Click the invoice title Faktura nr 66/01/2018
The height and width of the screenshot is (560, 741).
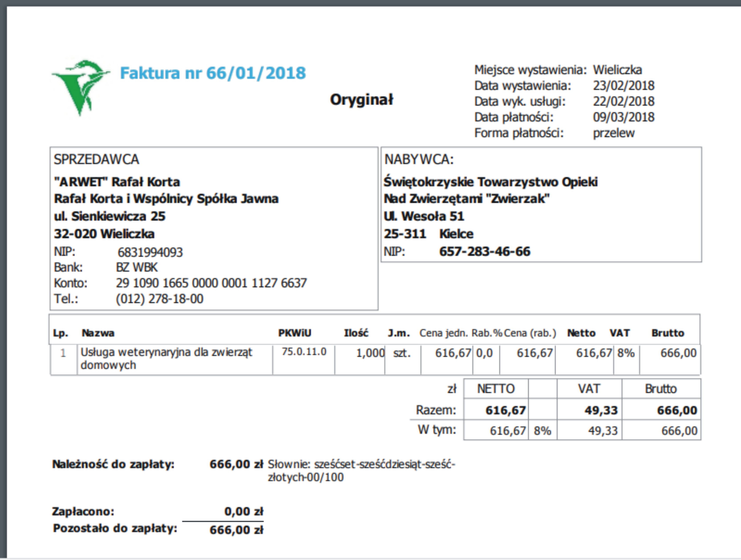point(213,73)
